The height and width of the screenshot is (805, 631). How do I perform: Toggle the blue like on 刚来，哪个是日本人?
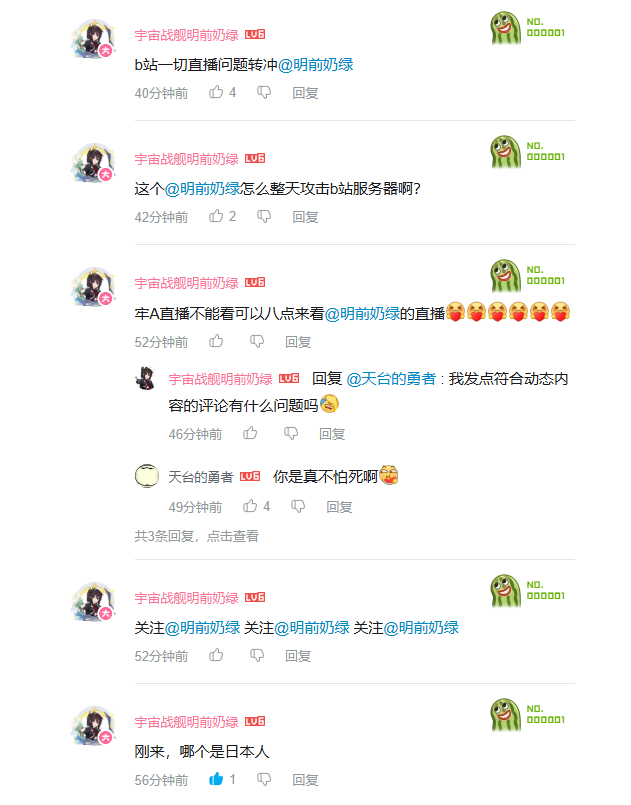point(216,779)
